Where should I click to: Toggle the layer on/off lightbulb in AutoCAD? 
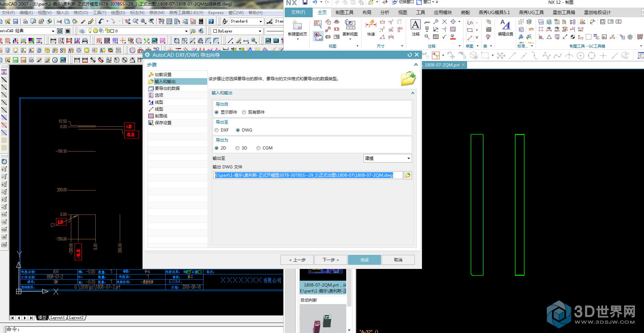90,31
